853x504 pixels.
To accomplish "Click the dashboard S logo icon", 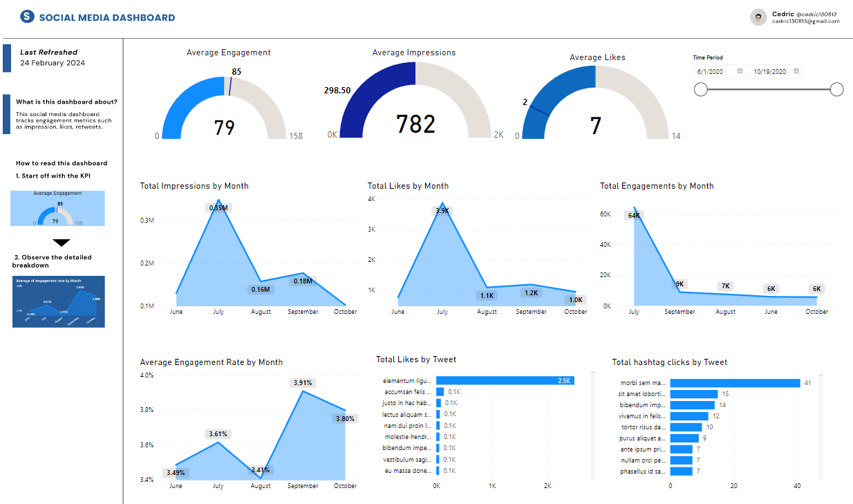I will point(27,17).
